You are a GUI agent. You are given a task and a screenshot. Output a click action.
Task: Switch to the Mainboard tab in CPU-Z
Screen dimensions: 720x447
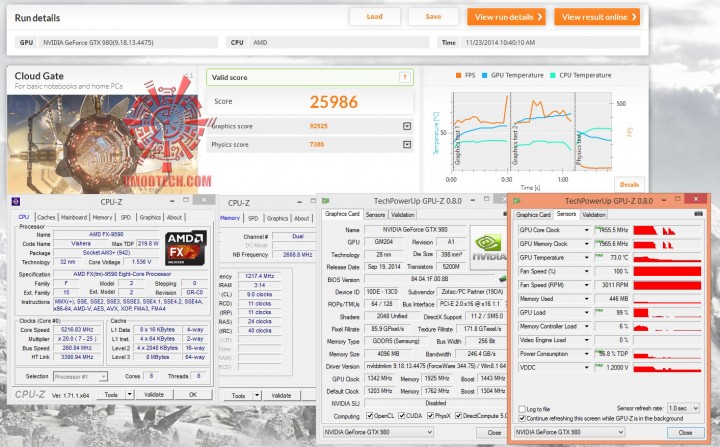pos(74,217)
